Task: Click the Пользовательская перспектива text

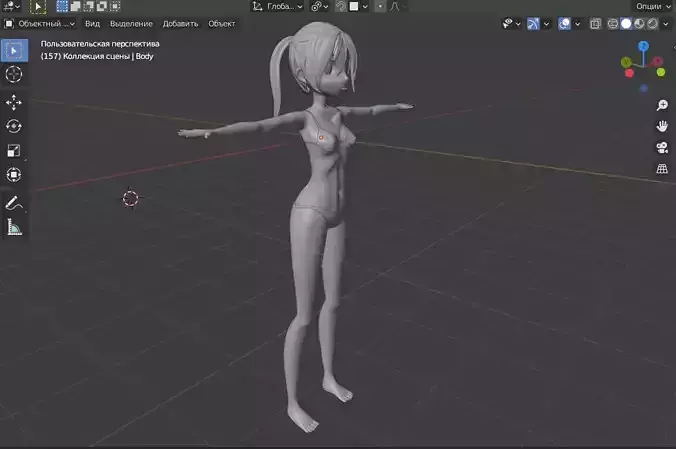Action: (100, 44)
